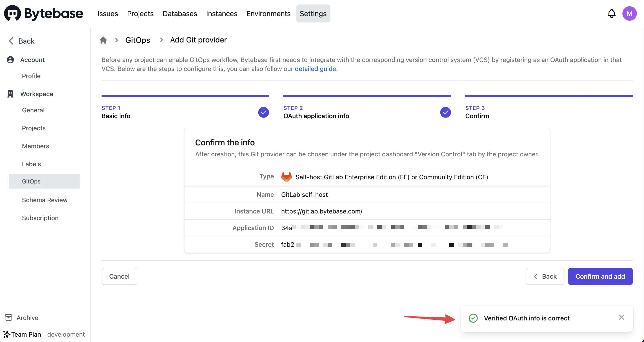Click the Confirm the info heading

click(225, 142)
